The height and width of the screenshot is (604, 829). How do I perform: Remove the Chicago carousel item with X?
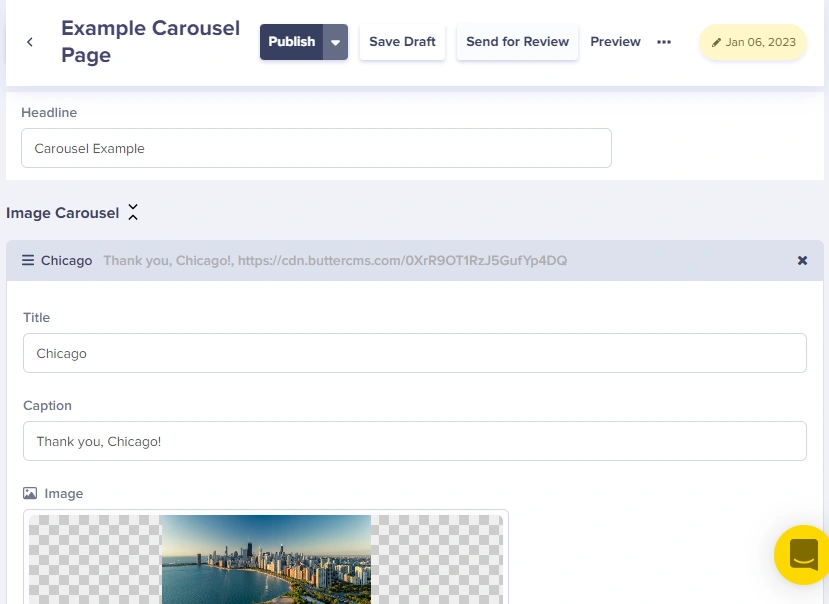click(802, 260)
